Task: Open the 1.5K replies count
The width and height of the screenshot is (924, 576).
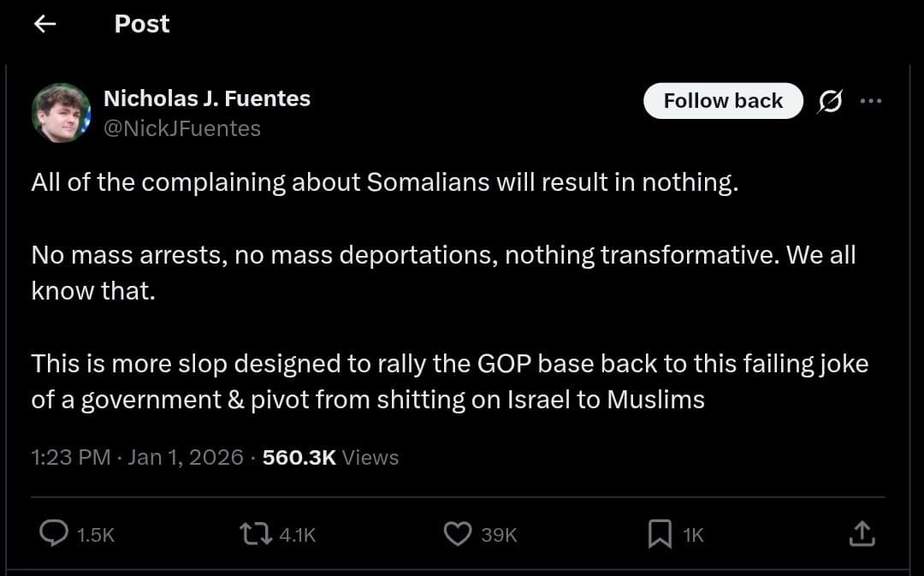Action: tap(97, 534)
